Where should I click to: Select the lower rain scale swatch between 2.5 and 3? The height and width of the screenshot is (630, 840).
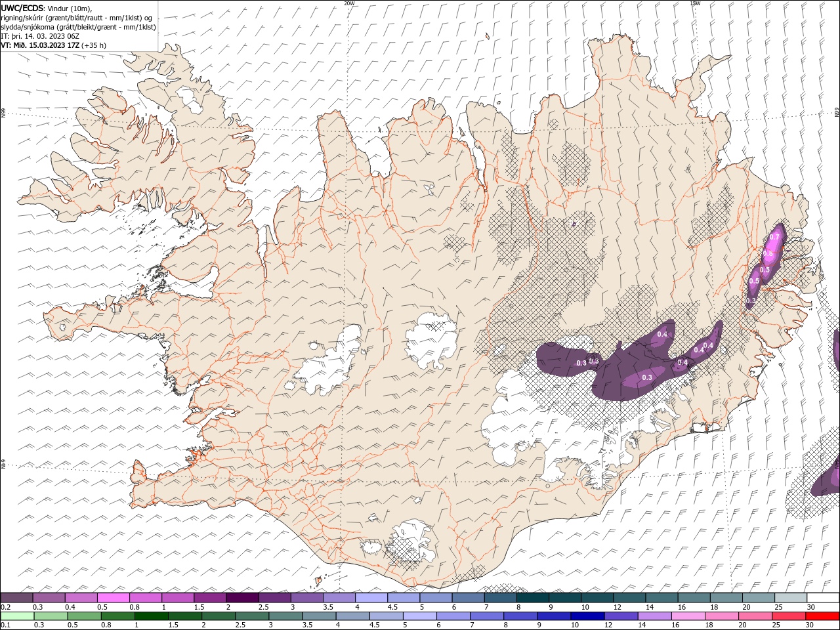pyautogui.click(x=251, y=616)
